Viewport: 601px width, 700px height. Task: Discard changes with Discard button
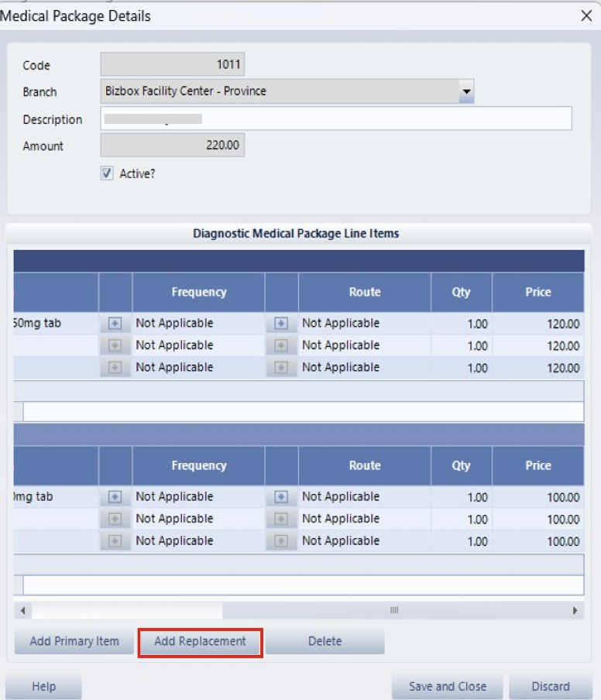[550, 686]
